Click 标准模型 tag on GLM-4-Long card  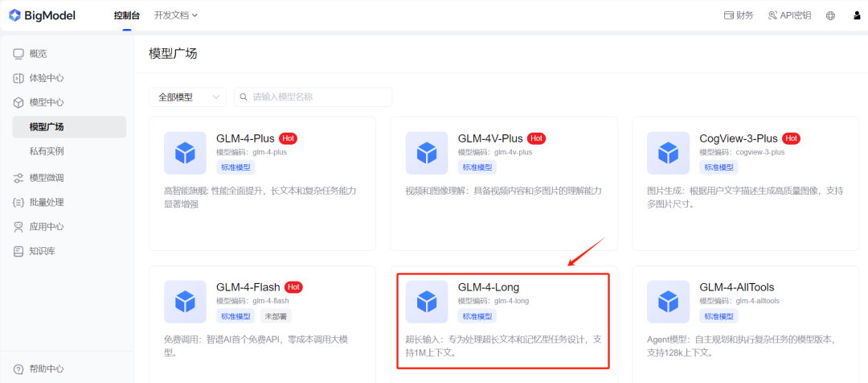coord(477,316)
